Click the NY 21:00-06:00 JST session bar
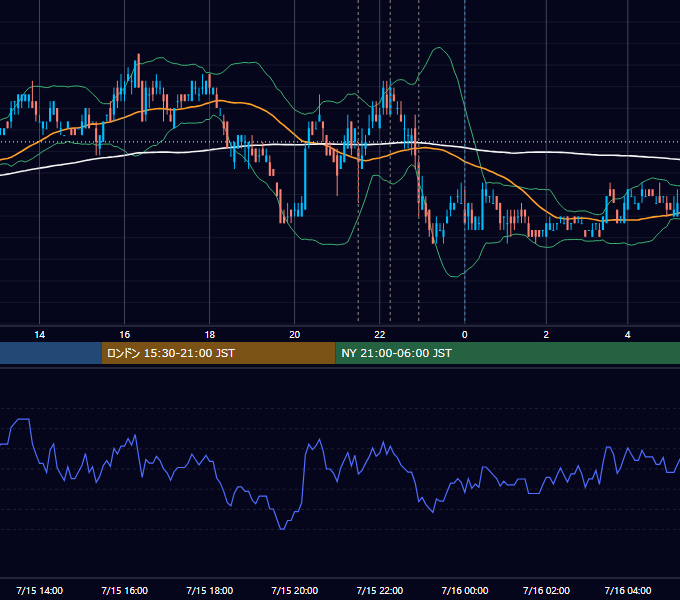This screenshot has width=680, height=600. click(x=507, y=353)
